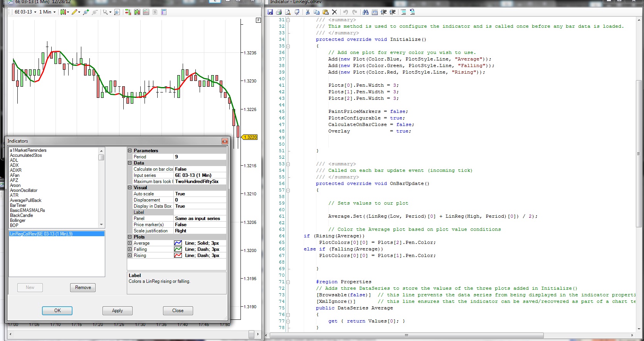Click the Cut scissors icon

tap(308, 12)
